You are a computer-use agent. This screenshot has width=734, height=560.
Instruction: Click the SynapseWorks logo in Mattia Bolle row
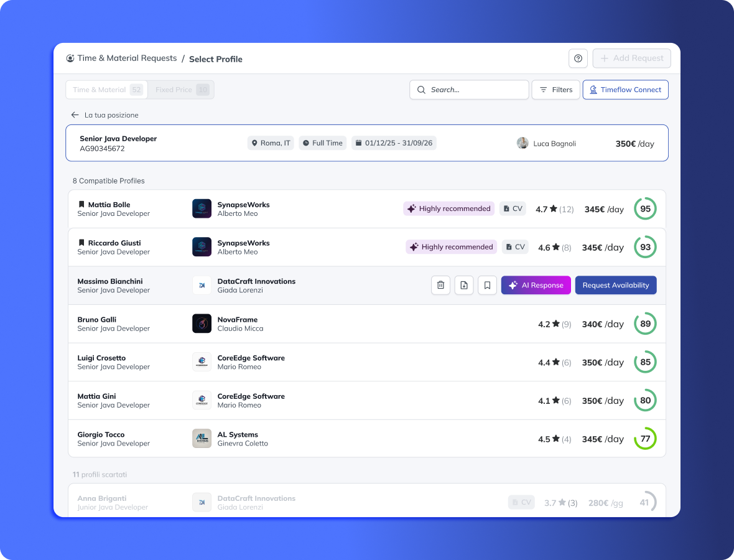(x=202, y=208)
